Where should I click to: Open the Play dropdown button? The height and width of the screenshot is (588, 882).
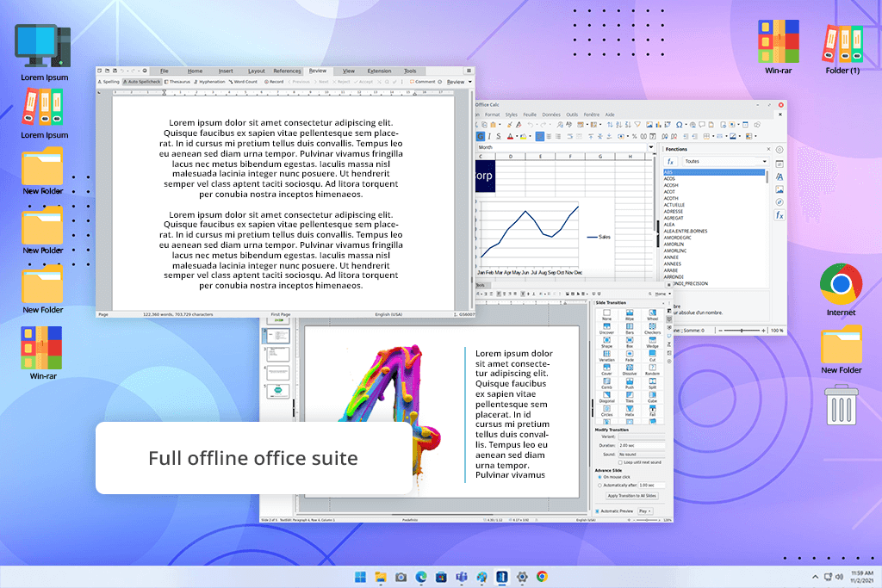click(x=644, y=511)
